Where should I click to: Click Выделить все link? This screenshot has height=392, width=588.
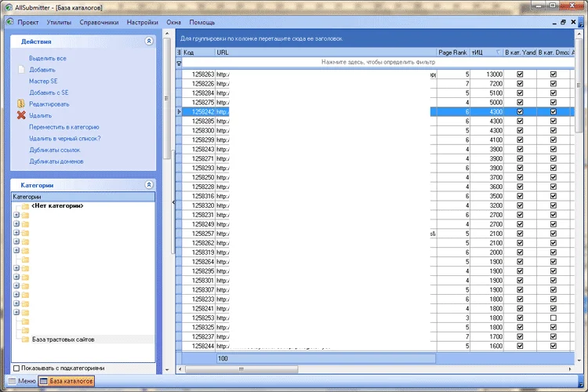click(x=48, y=58)
